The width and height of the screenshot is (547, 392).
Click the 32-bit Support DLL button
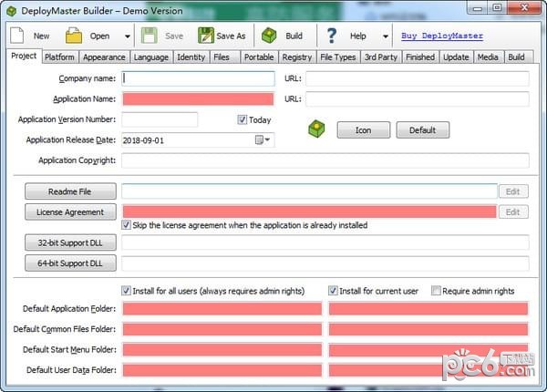click(70, 242)
